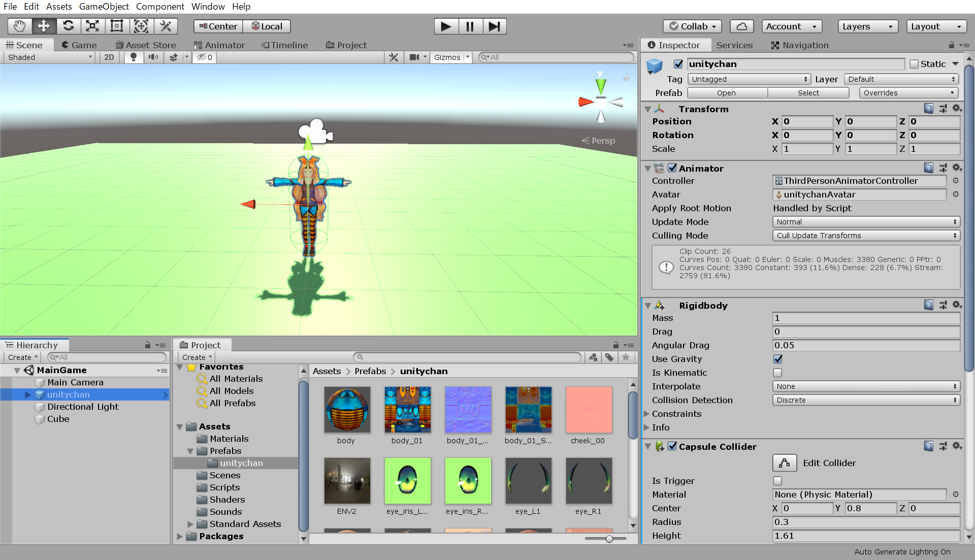The height and width of the screenshot is (560, 975).
Task: Click the Mass input field
Action: pos(866,318)
